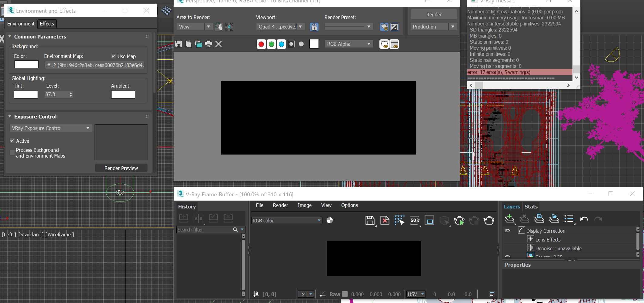Screen dimensions: 644x303
Task: Switch to the Stats tab in VFB
Action: pyautogui.click(x=531, y=206)
